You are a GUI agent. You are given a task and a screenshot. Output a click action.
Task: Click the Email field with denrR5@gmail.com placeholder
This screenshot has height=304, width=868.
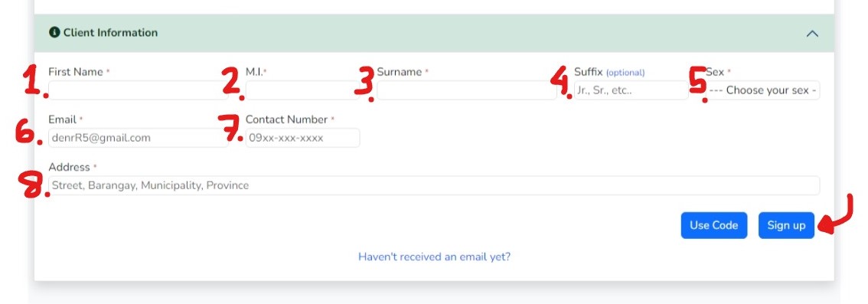(x=138, y=138)
